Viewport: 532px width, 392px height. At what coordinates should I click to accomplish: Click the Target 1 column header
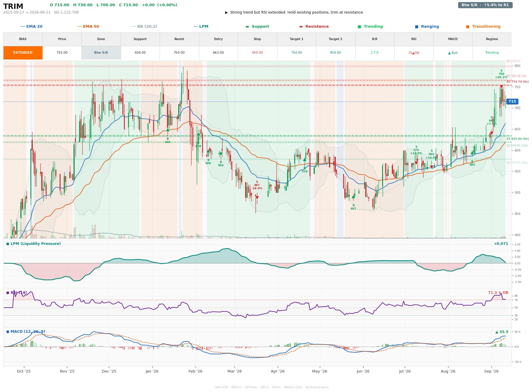click(297, 39)
